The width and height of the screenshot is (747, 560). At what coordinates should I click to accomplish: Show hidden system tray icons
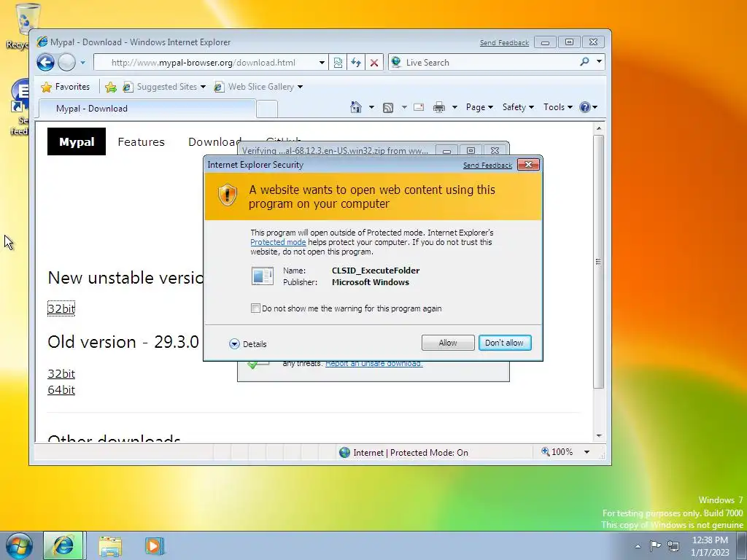(x=638, y=546)
